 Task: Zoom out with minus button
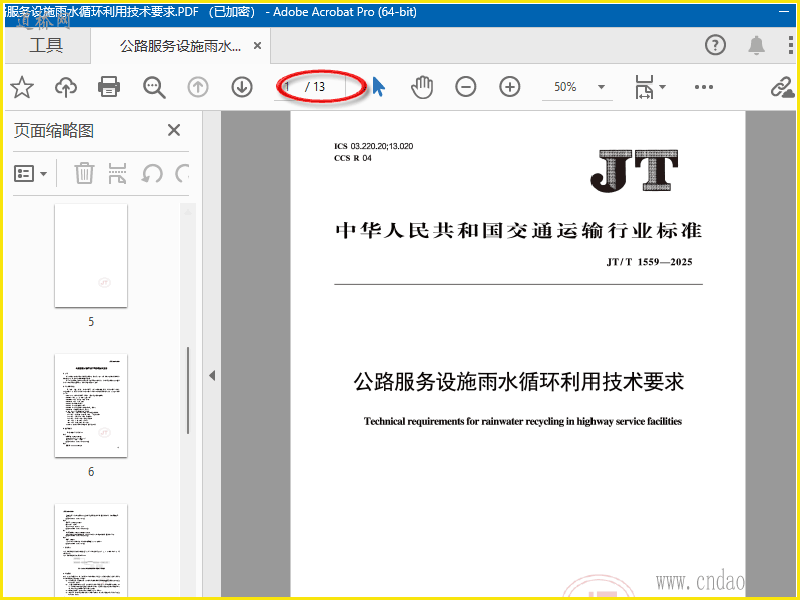pos(466,87)
